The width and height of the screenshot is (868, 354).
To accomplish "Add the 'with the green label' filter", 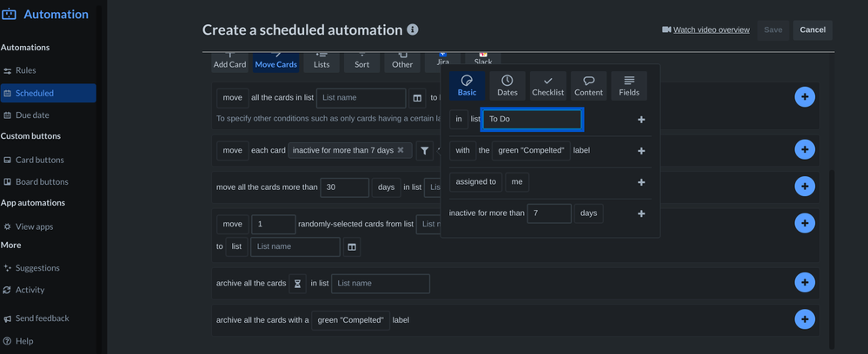I will tap(641, 151).
